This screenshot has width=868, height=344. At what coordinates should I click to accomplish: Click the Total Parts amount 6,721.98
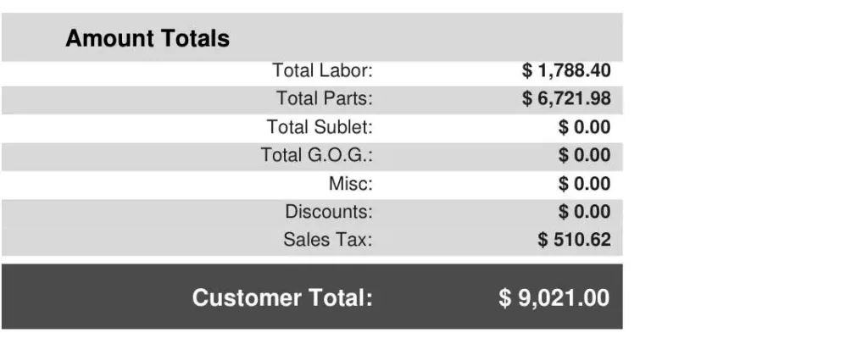pyautogui.click(x=574, y=99)
